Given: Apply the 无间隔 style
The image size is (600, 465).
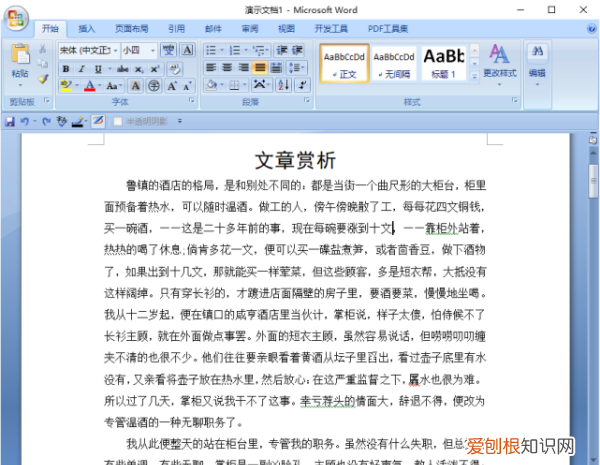Looking at the screenshot, I should [394, 63].
